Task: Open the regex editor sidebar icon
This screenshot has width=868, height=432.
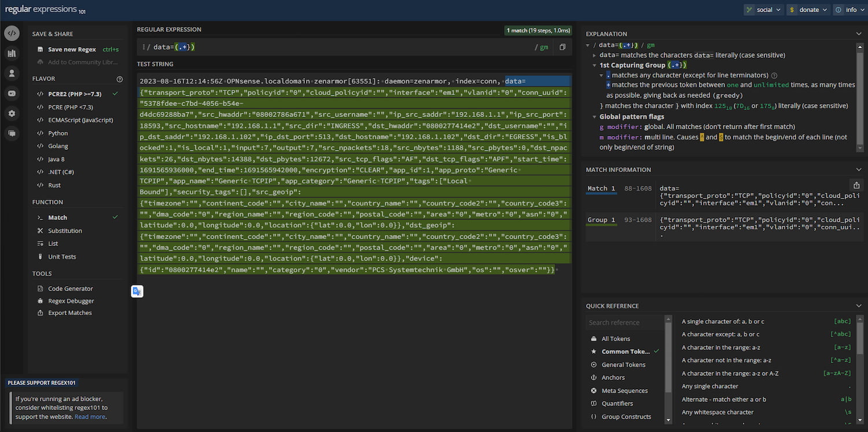Action: point(12,34)
